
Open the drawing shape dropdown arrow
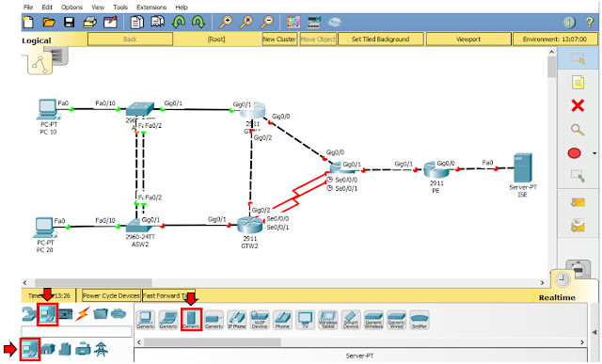click(x=594, y=153)
